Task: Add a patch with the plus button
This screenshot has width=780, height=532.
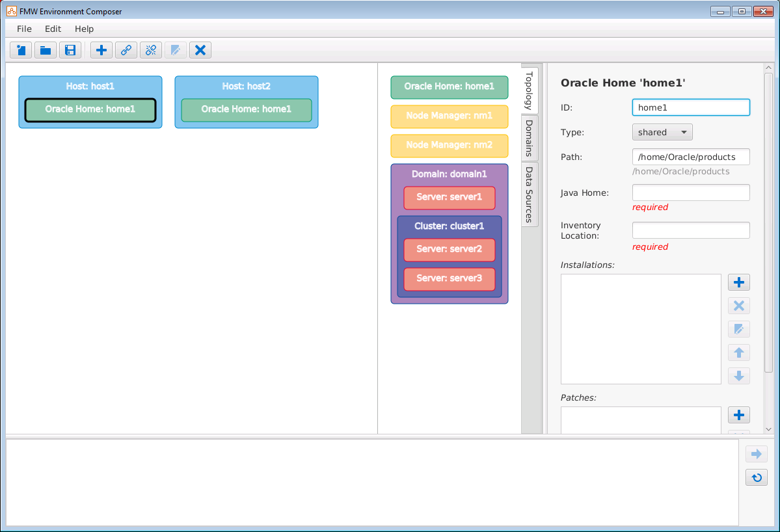Action: 739,415
